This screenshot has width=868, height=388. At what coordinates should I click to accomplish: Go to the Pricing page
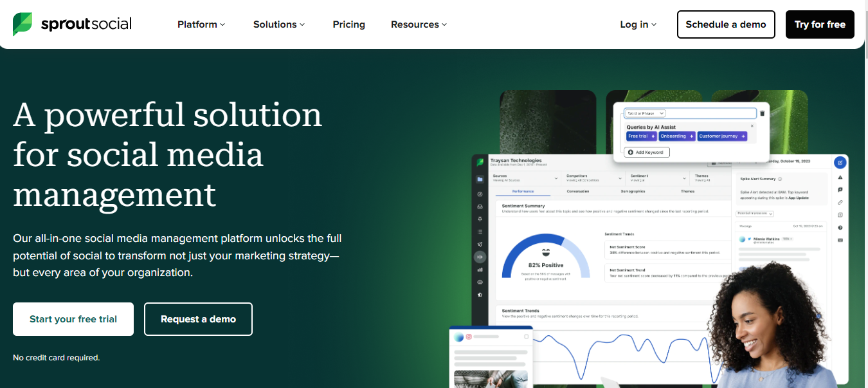coord(348,24)
